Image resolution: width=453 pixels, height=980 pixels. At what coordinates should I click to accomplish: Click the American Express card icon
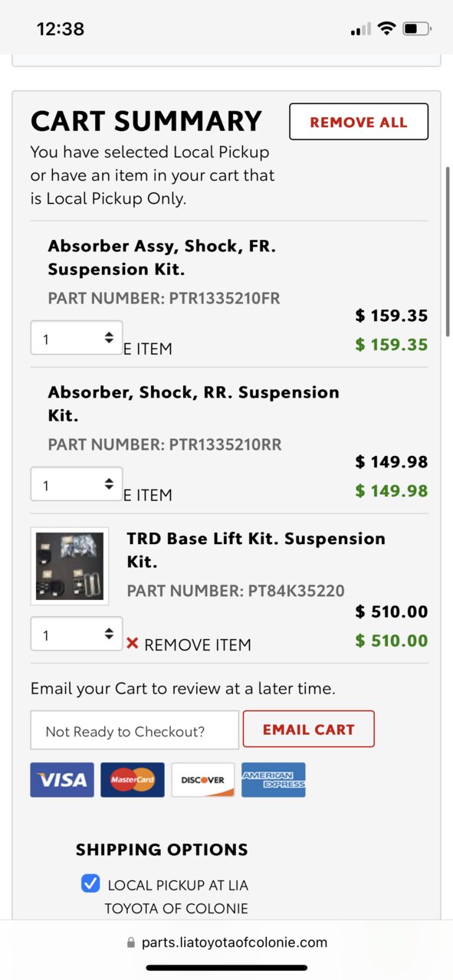point(274,779)
